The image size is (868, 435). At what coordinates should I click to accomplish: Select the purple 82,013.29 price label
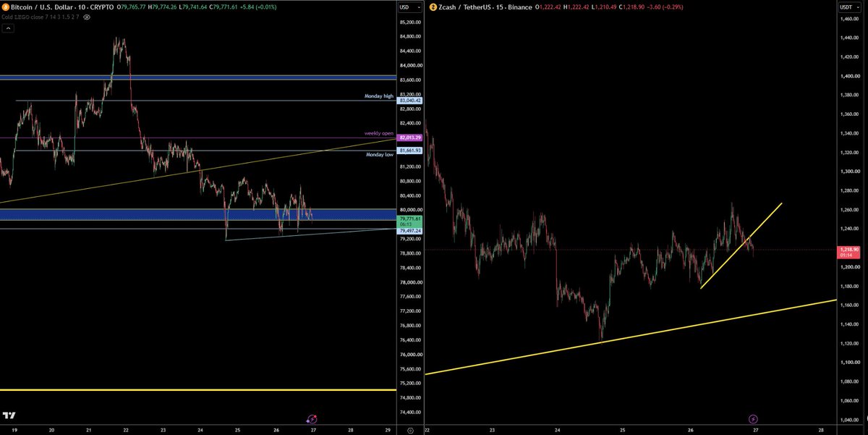[409, 138]
